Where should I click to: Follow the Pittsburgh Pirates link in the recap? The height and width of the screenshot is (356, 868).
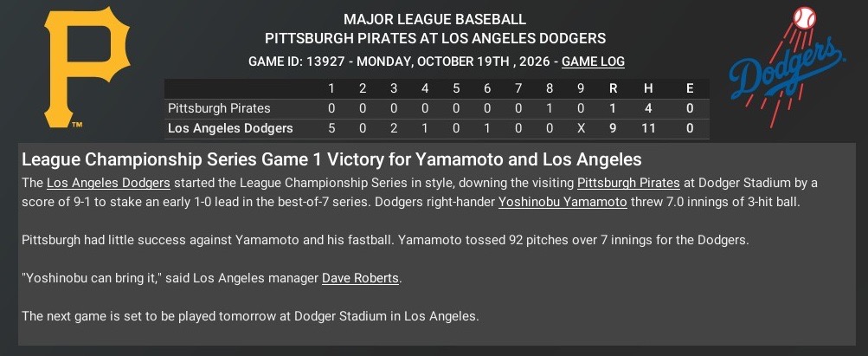tap(627, 183)
